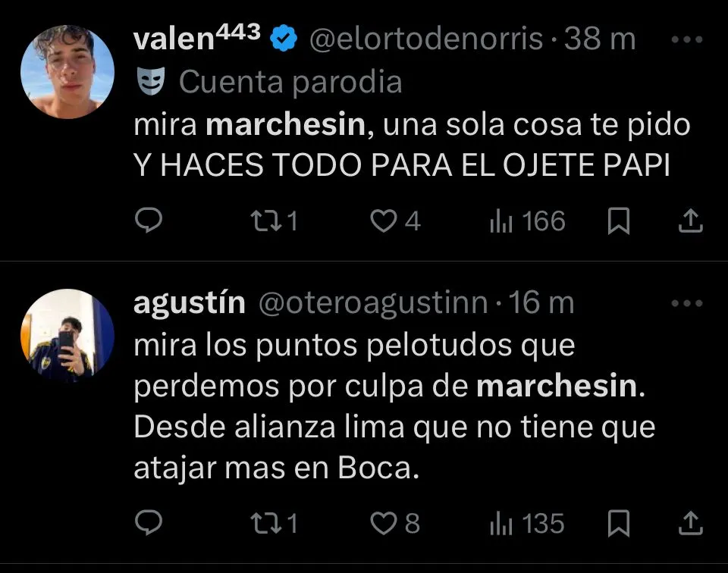Screen dimensions: 728x573
Task: Open valen's profile picture
Action: click(x=67, y=71)
